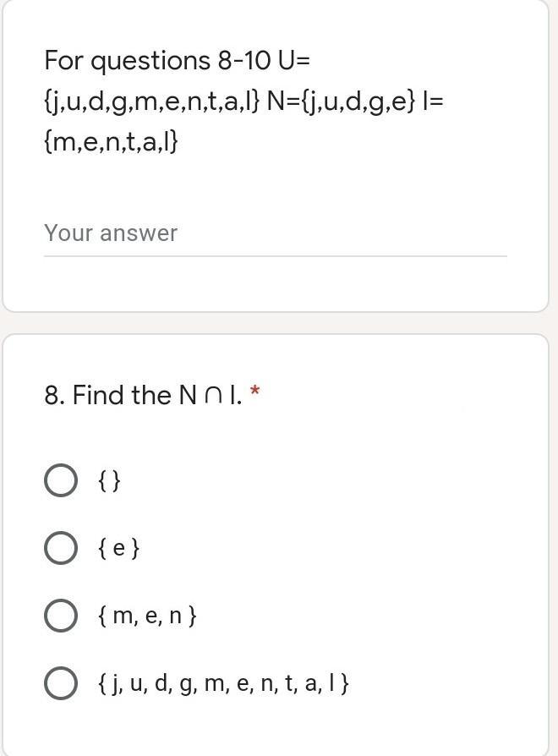The height and width of the screenshot is (756, 558).
Task: Click the line defining set N={j,u,d,g,e}
Action: point(342,101)
